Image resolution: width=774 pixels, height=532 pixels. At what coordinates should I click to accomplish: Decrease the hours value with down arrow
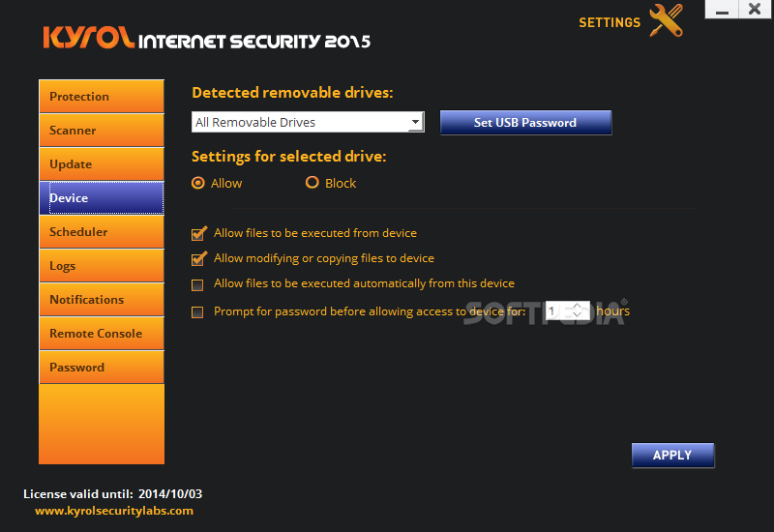click(x=577, y=315)
